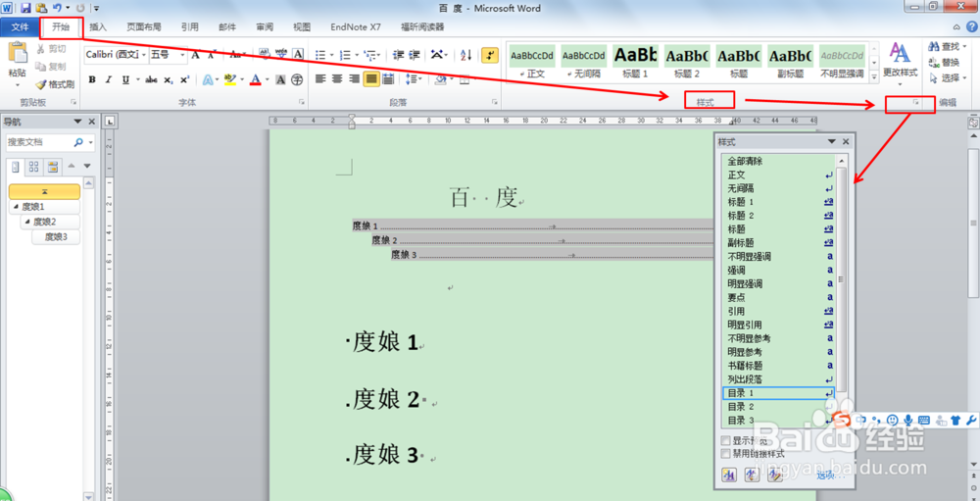Open Sogou soft keyboard icon
This screenshot has height=501, width=980.
tap(924, 420)
